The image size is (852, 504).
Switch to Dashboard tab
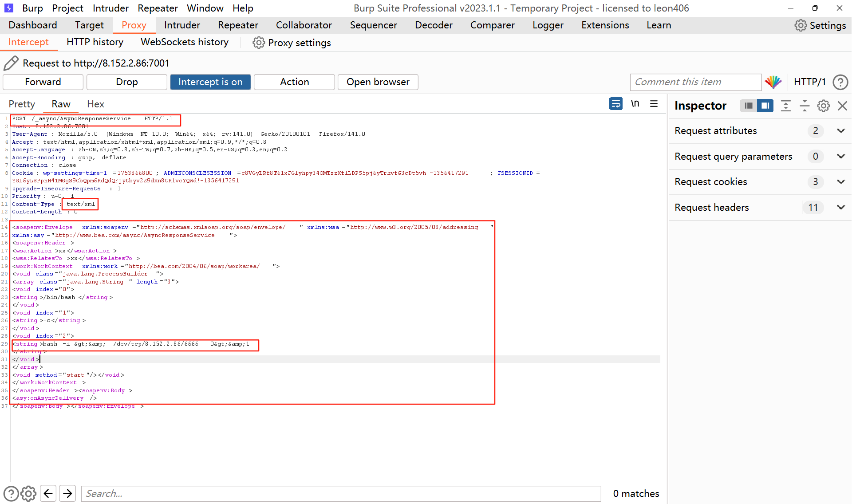pos(33,25)
